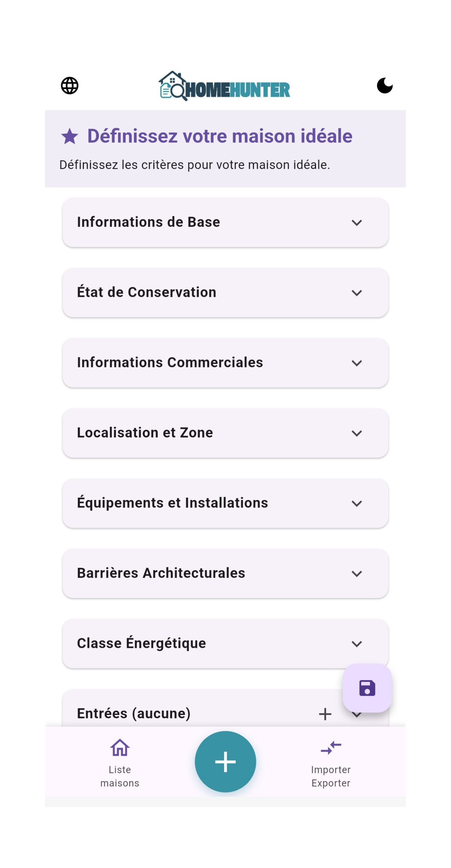Open the Classe Énergétique chevron
The height and width of the screenshot is (868, 451).
(357, 644)
